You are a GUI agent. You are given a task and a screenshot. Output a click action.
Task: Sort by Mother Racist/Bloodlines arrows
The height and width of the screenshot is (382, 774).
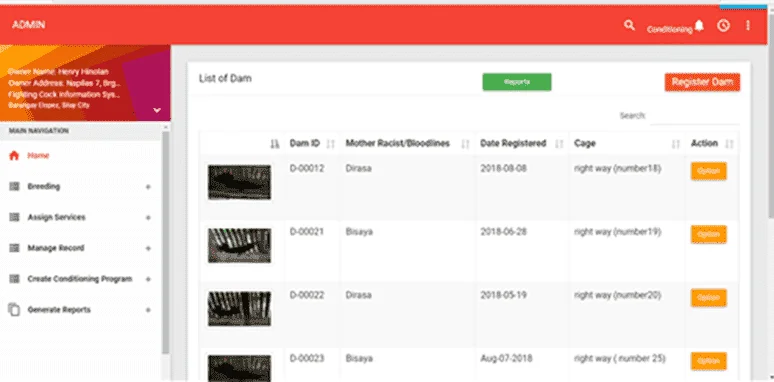465,144
